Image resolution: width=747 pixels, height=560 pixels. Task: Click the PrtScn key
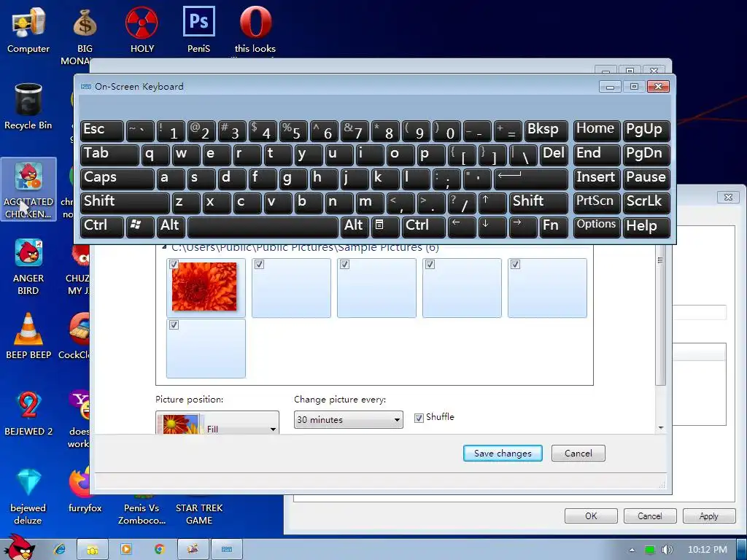click(597, 203)
